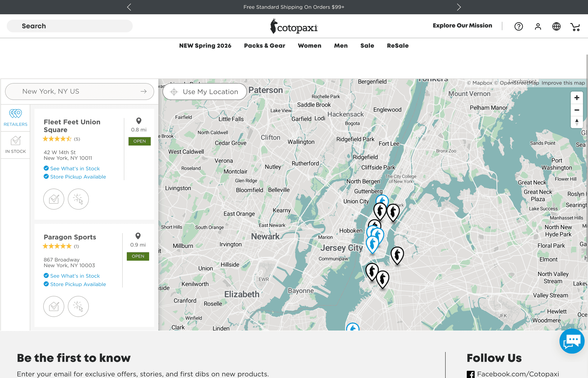
Task: Click the dollar-click icon under Paragon Sports
Action: [78, 306]
